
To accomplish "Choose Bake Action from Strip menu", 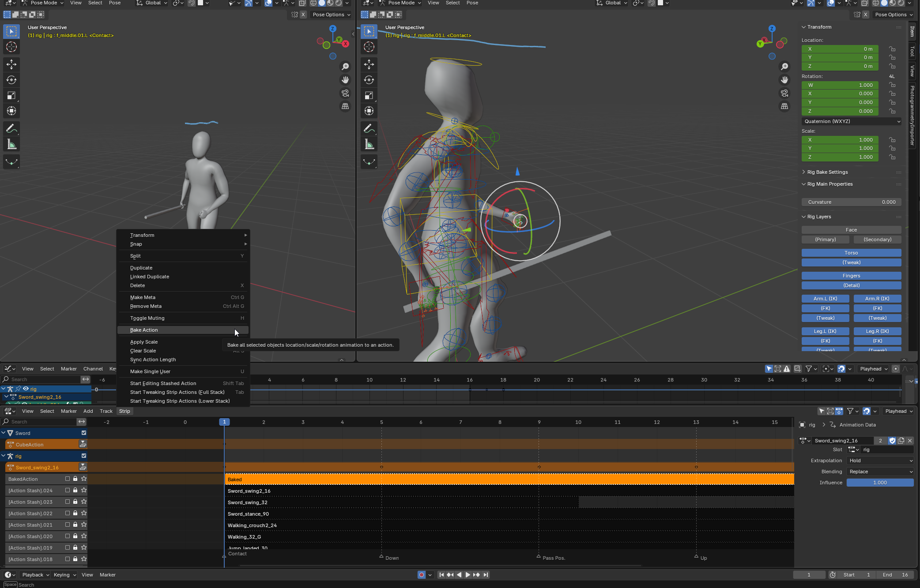I will 144,330.
